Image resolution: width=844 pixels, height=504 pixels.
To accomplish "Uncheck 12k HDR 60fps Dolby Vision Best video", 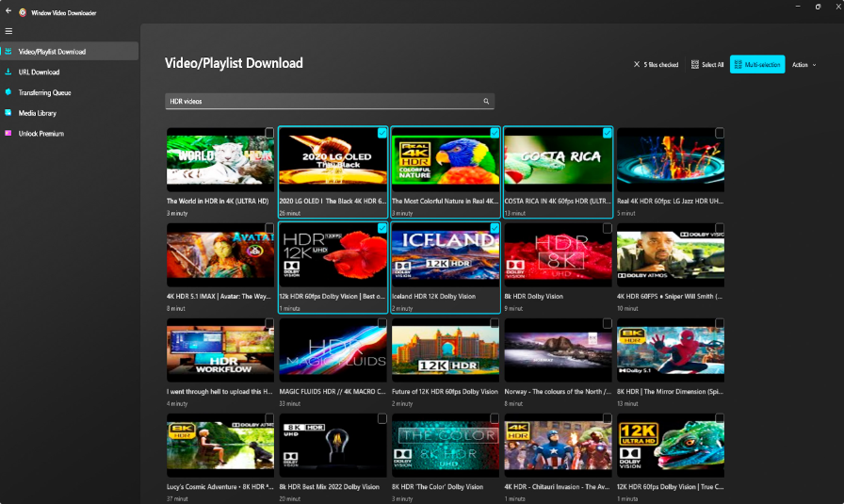I will coord(381,228).
